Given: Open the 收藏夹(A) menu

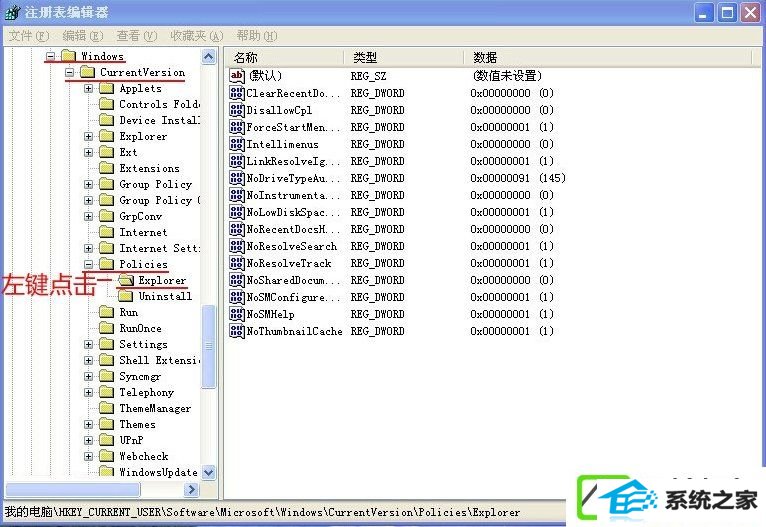Looking at the screenshot, I should (196, 36).
